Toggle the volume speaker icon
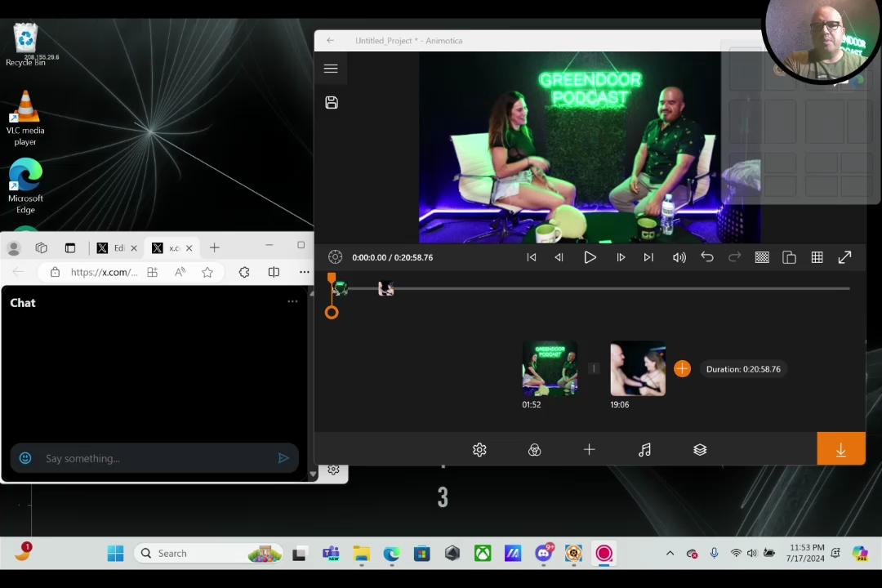This screenshot has width=882, height=588. [x=679, y=257]
